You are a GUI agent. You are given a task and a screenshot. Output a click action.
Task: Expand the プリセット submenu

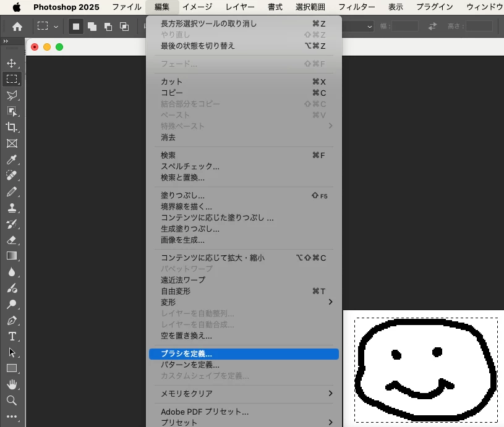pyautogui.click(x=244, y=422)
